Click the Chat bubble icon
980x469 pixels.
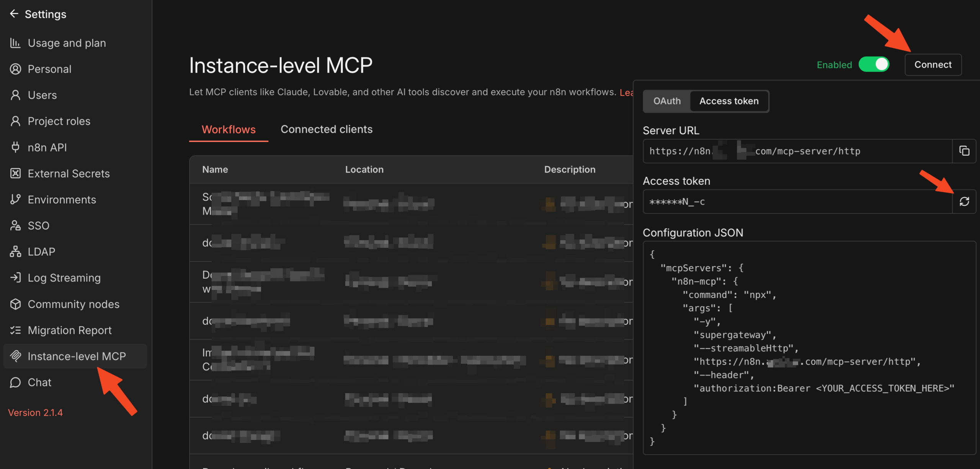pyautogui.click(x=15, y=382)
